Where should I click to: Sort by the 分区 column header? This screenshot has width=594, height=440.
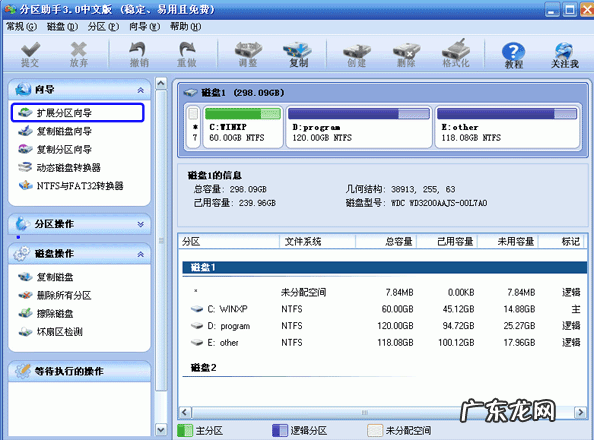[x=229, y=241]
